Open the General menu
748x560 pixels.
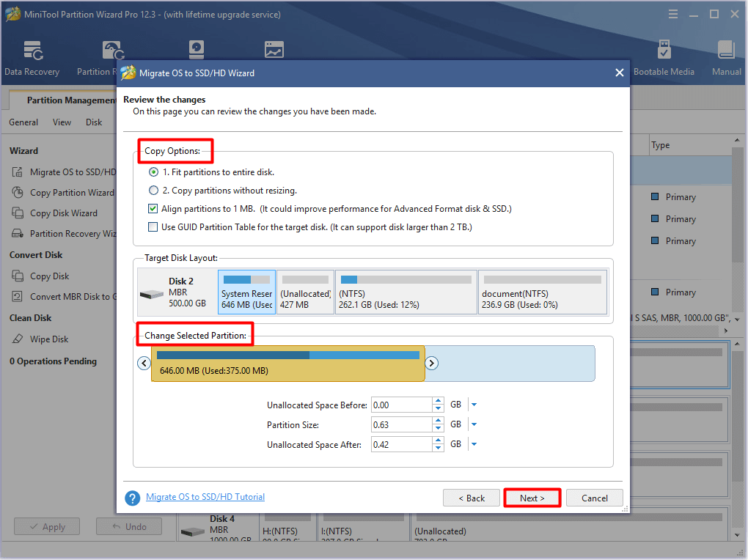pos(23,122)
